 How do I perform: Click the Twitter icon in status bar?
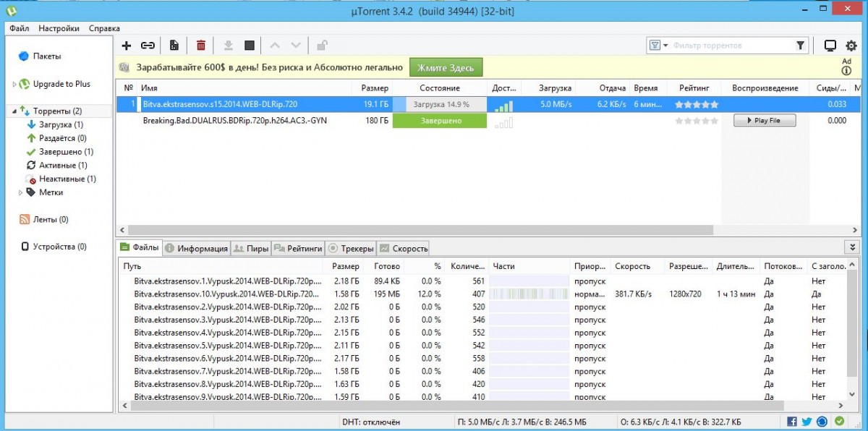(807, 422)
